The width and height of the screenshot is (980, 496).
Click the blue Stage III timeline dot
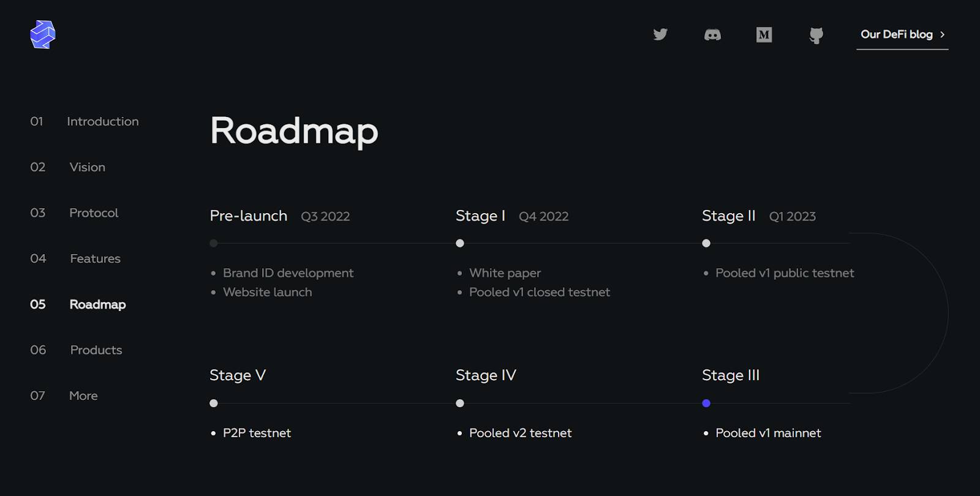[706, 403]
